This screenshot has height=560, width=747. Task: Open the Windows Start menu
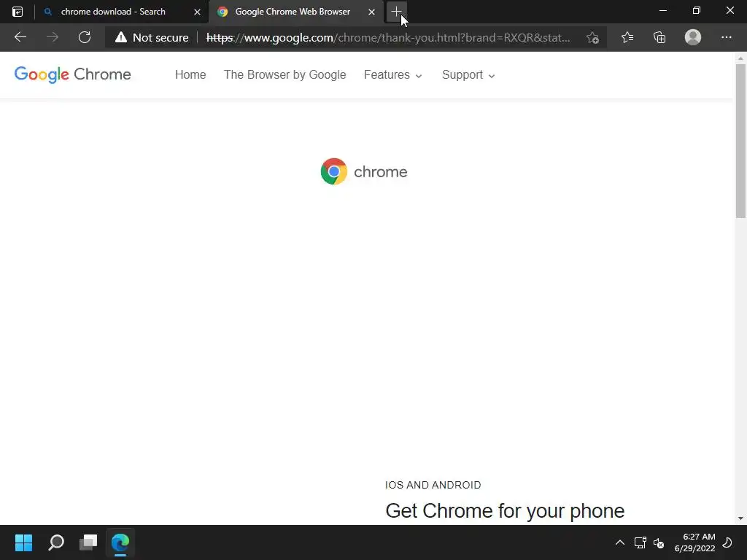click(23, 542)
